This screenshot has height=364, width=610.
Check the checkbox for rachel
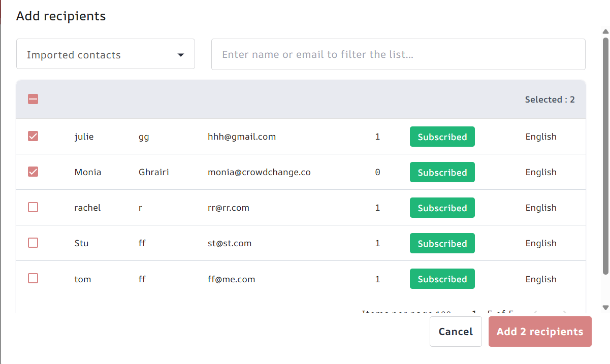point(33,207)
